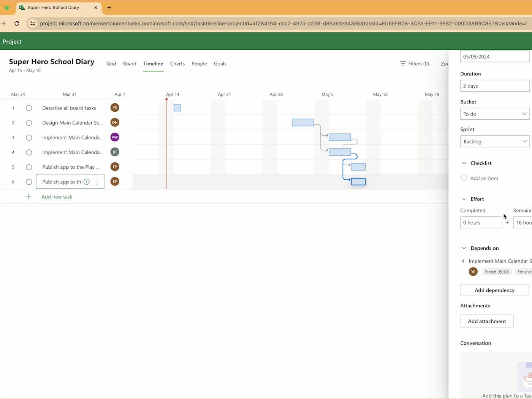Collapse the Effort section
The height and width of the screenshot is (399, 532).
[x=464, y=199]
